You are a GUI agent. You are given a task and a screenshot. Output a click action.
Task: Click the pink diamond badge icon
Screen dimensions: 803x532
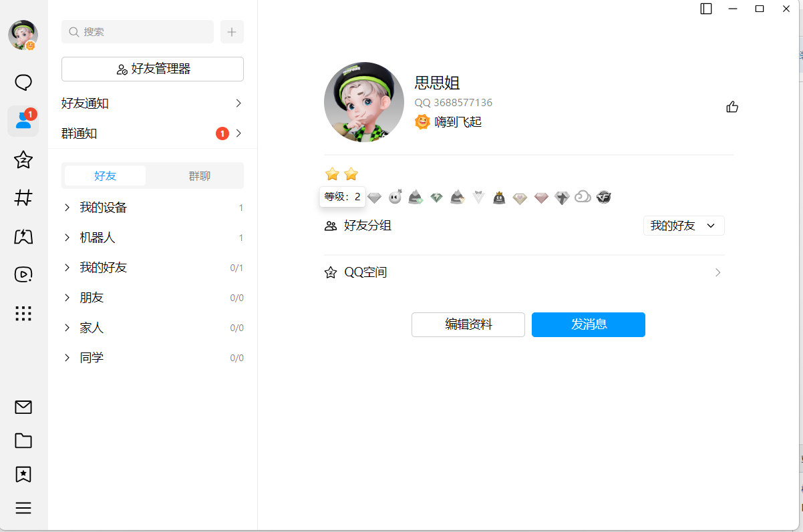[541, 198]
